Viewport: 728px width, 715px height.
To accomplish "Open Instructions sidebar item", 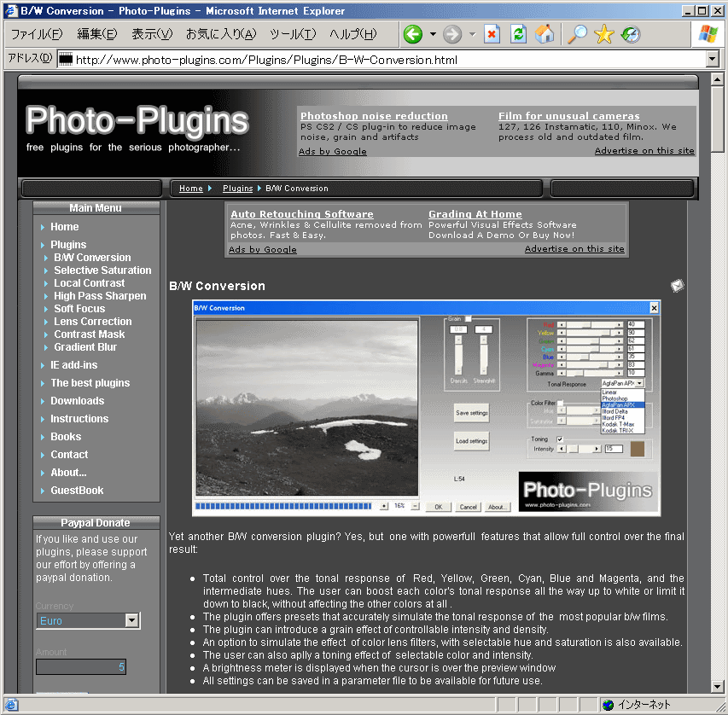I will [x=79, y=418].
